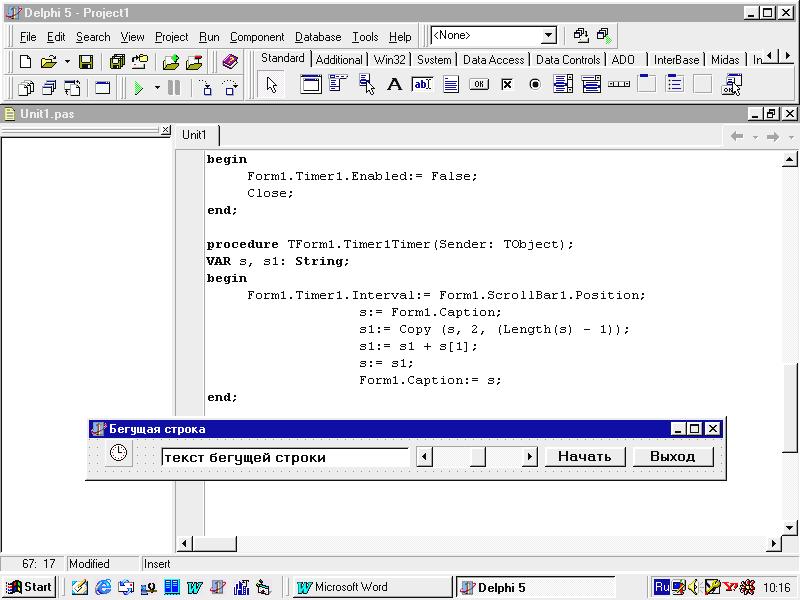Click the Выход button on the form
The image size is (800, 600).
pyautogui.click(x=672, y=456)
